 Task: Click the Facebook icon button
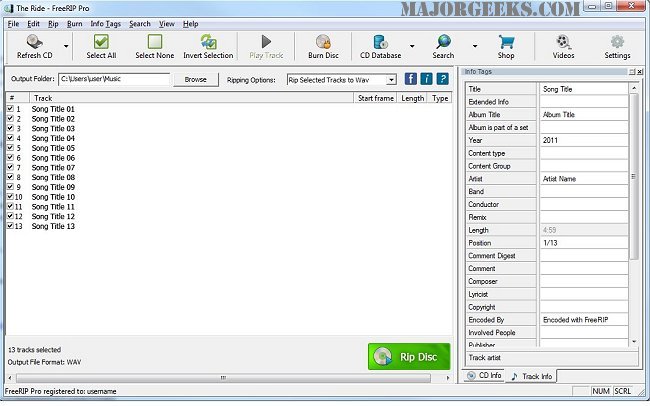[410, 79]
